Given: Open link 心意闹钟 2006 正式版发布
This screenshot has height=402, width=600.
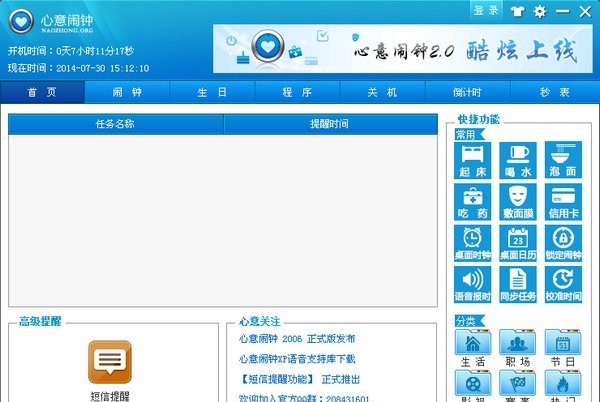Looking at the screenshot, I should tap(297, 339).
